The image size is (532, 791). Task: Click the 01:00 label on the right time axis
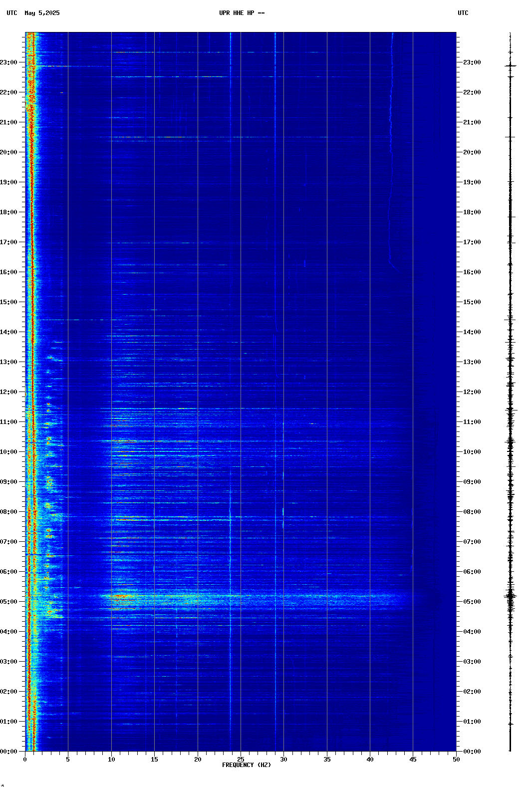(x=472, y=722)
